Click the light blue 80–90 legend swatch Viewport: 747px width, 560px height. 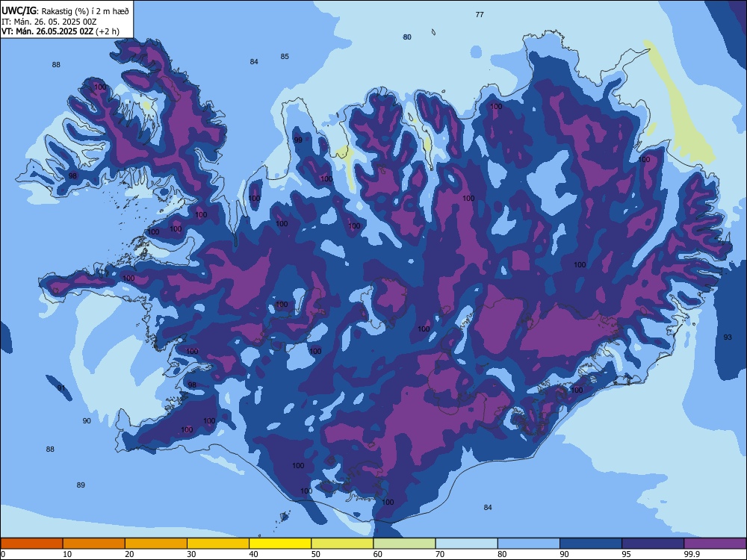click(529, 544)
